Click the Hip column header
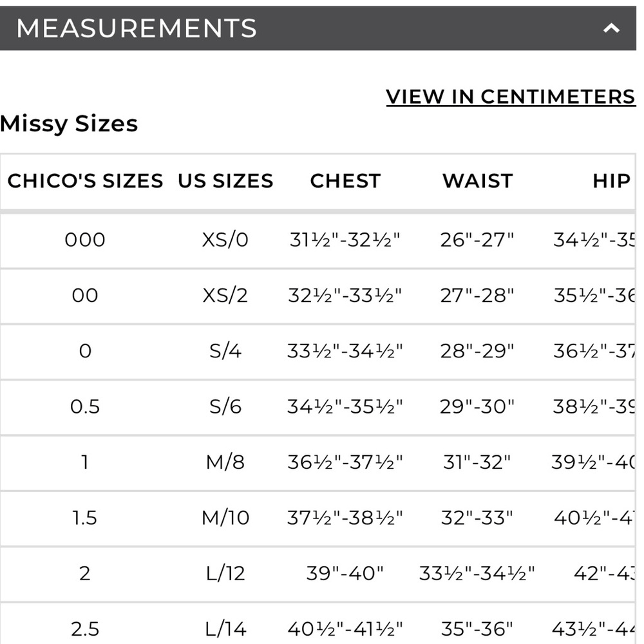The width and height of the screenshot is (644, 644). pos(611,181)
